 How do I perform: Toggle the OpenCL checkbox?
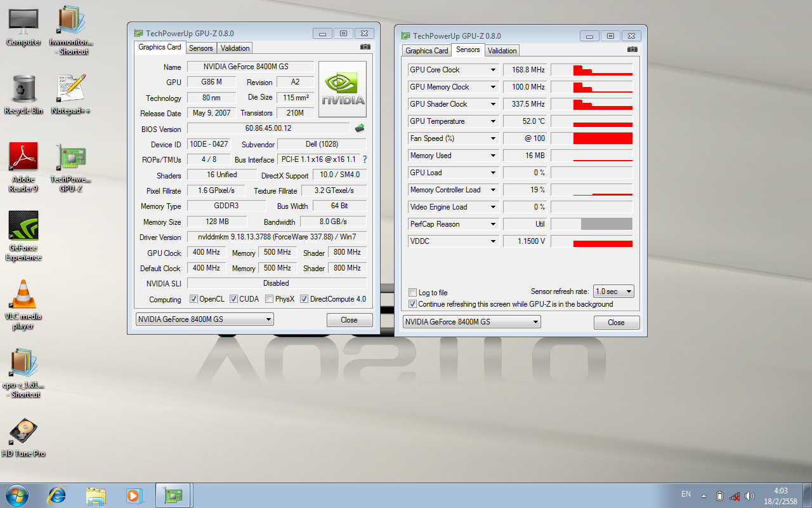pyautogui.click(x=194, y=299)
